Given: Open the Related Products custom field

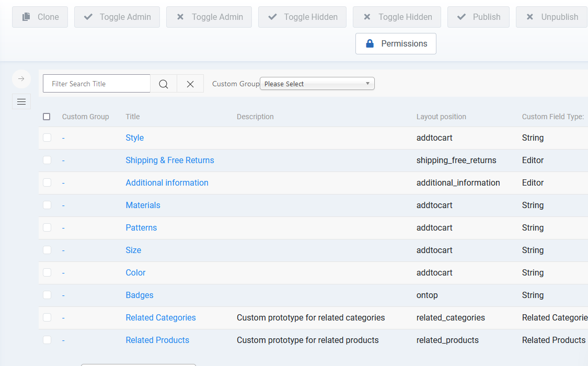Looking at the screenshot, I should click(x=157, y=340).
